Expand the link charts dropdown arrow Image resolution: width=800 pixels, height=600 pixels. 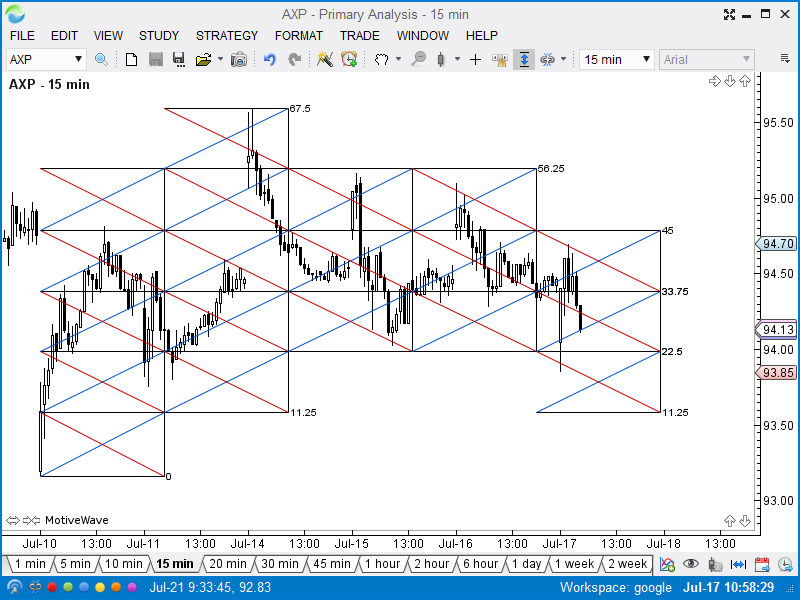(563, 59)
